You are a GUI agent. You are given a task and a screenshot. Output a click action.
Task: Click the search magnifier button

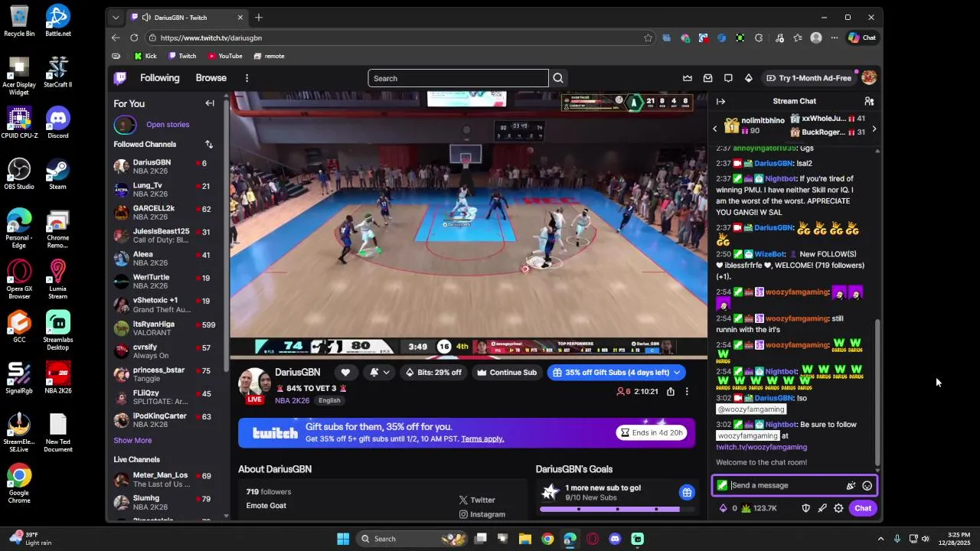558,78
